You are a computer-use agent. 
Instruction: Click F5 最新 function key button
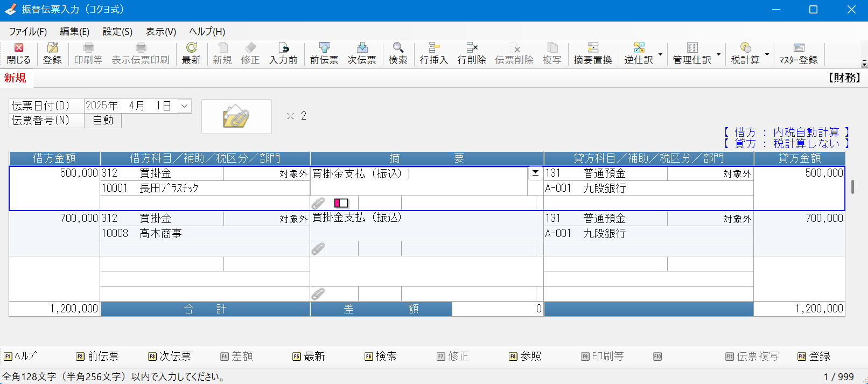(x=309, y=356)
